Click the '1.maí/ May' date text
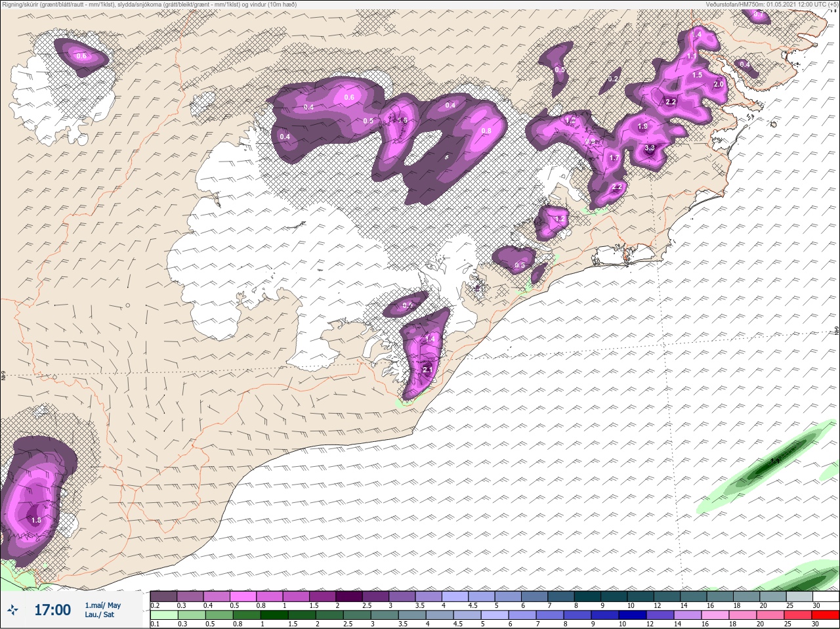This screenshot has height=629, width=840. pos(102,605)
